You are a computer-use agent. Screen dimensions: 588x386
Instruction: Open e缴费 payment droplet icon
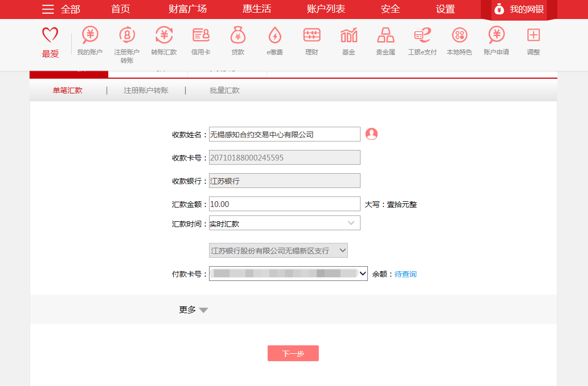(x=275, y=35)
